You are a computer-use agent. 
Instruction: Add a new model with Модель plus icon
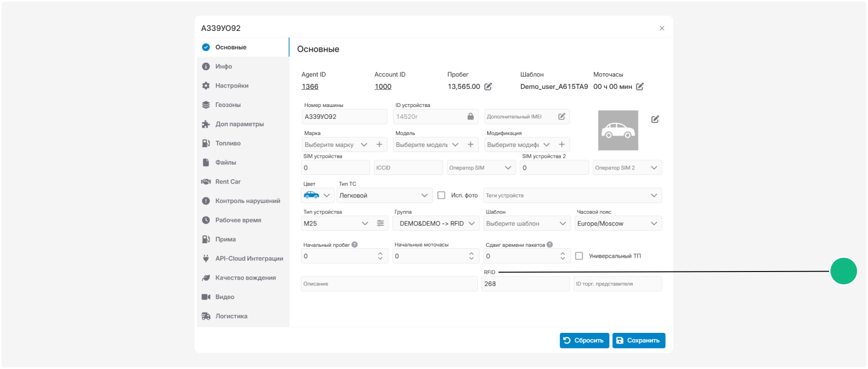(471, 145)
